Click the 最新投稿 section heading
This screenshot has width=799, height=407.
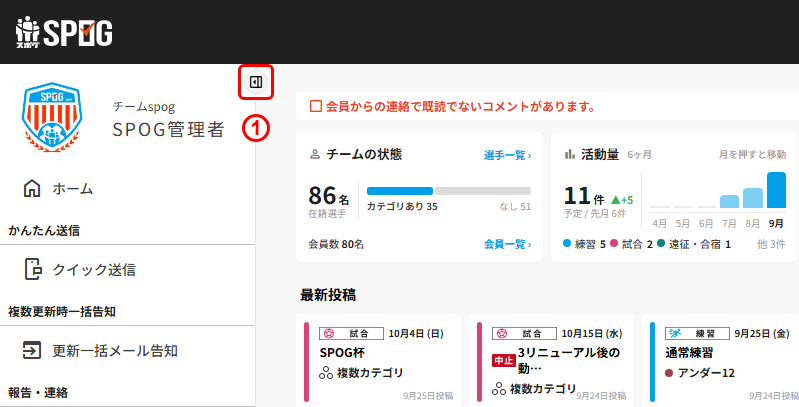click(328, 295)
